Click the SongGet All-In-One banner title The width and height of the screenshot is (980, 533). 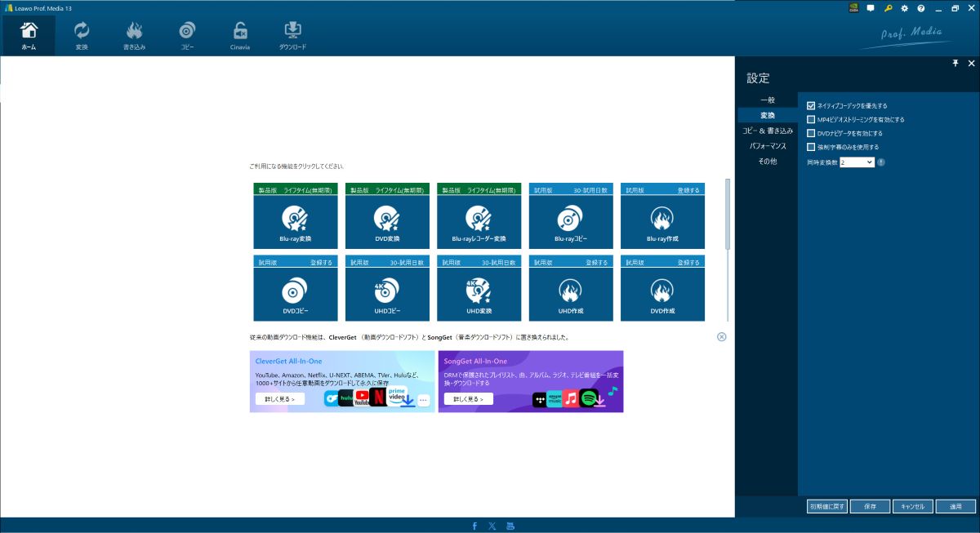[475, 361]
